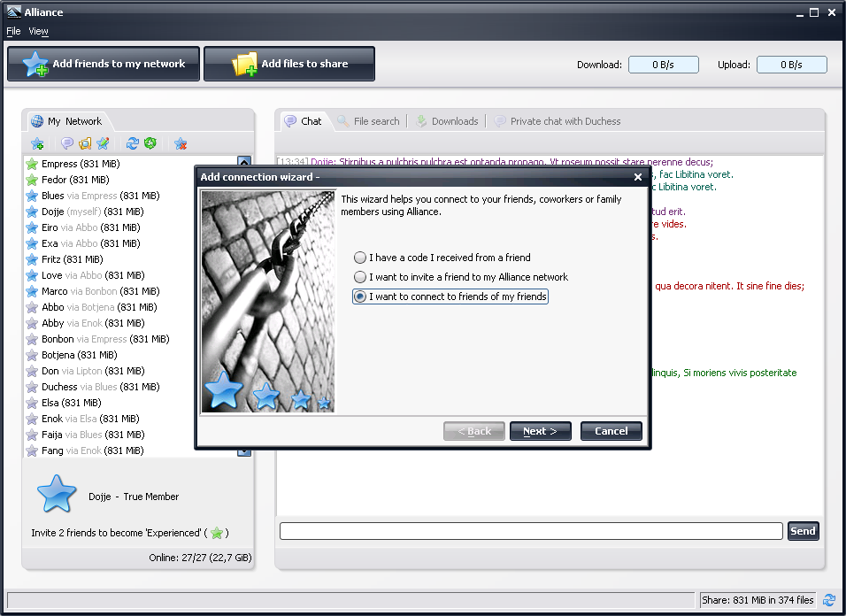Select 'I want to invite a friend' option

click(461, 277)
